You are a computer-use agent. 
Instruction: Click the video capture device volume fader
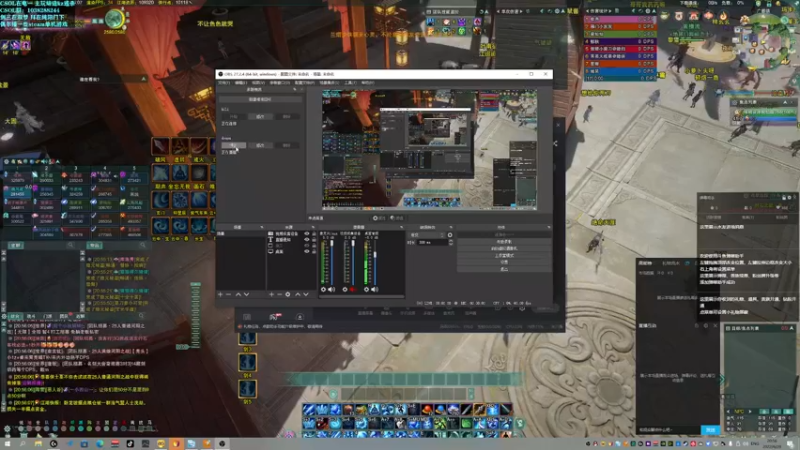coord(354,261)
